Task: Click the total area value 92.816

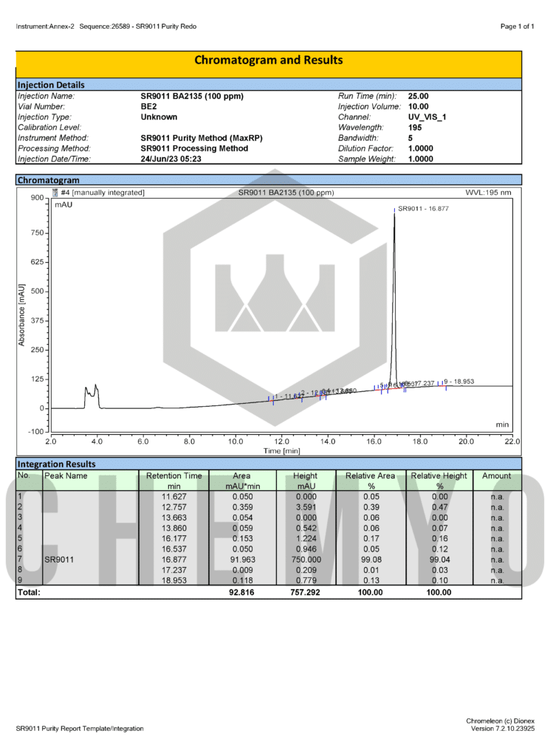Action: [241, 592]
